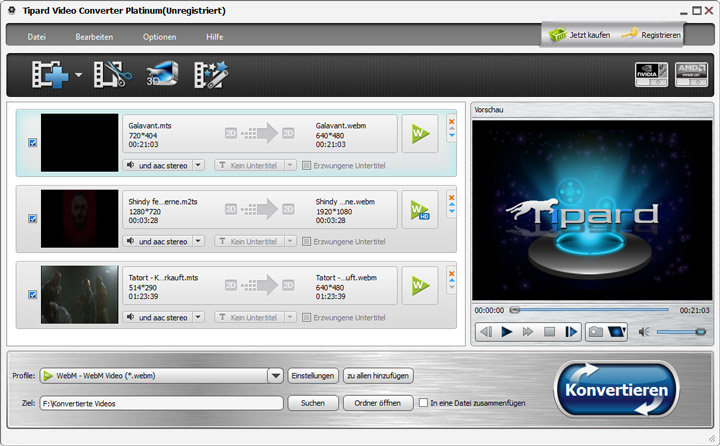This screenshot has width=720, height=446.
Task: Open the video Effect edit tool
Action: click(x=211, y=74)
